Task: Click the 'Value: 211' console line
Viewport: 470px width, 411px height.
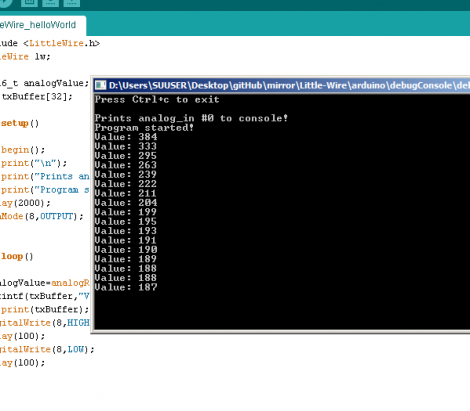Action: [x=126, y=193]
